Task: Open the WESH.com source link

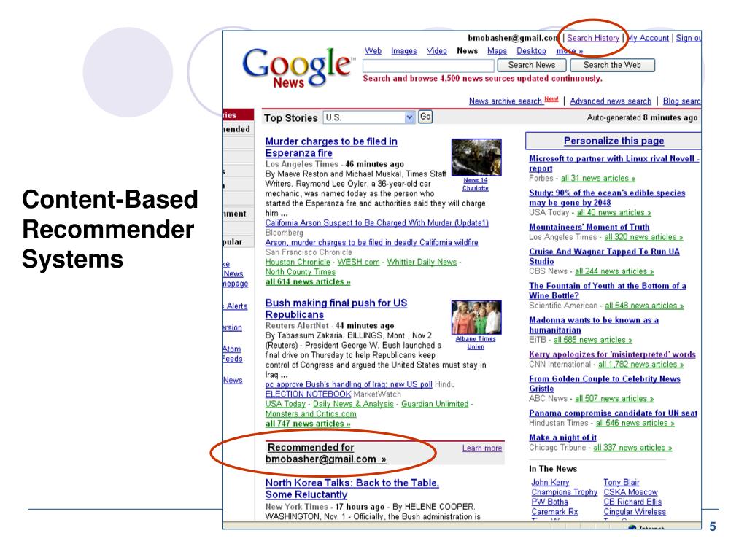Action: click(358, 262)
